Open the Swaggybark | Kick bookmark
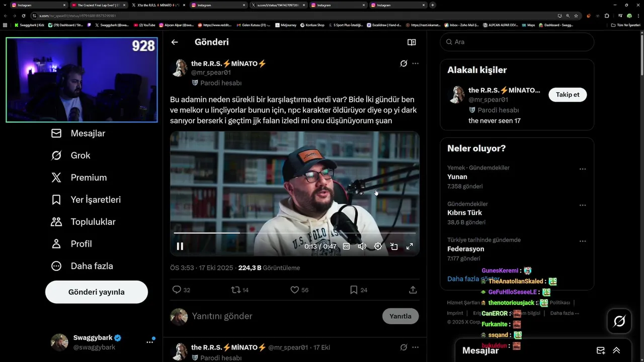This screenshot has height=362, width=644. click(29, 25)
